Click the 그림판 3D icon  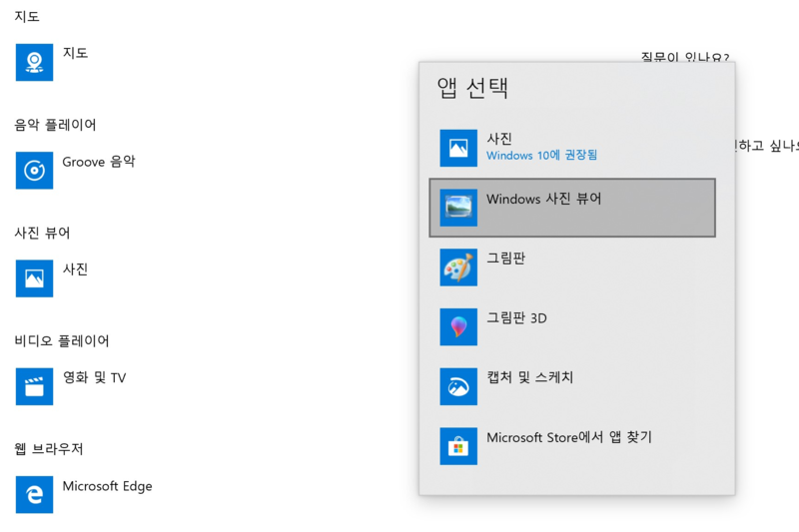point(458,326)
